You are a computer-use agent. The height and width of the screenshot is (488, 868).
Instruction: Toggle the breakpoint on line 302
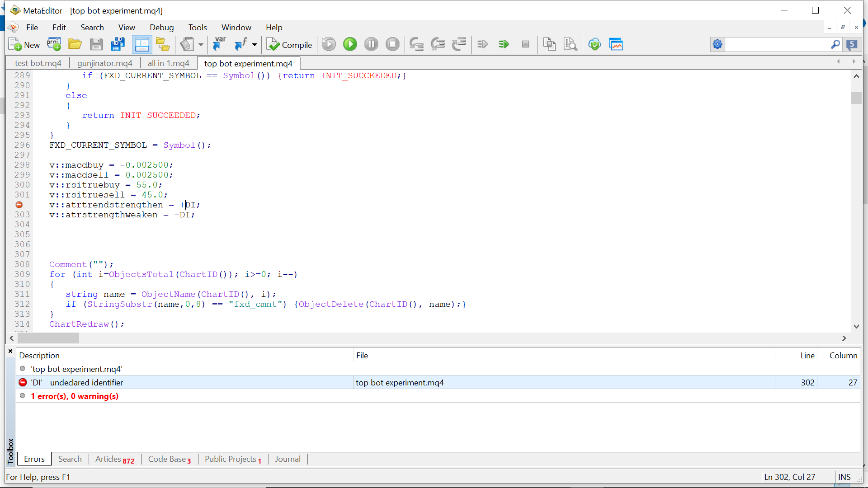(x=19, y=205)
